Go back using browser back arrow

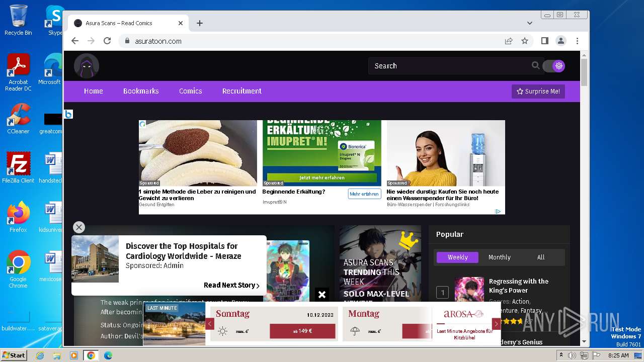tap(75, 41)
